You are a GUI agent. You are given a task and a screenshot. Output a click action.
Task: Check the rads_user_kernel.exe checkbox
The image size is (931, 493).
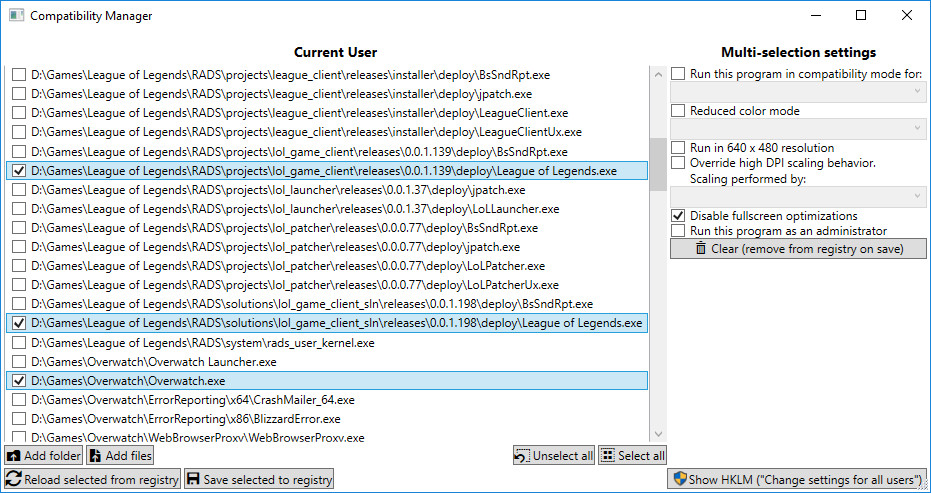click(x=19, y=343)
